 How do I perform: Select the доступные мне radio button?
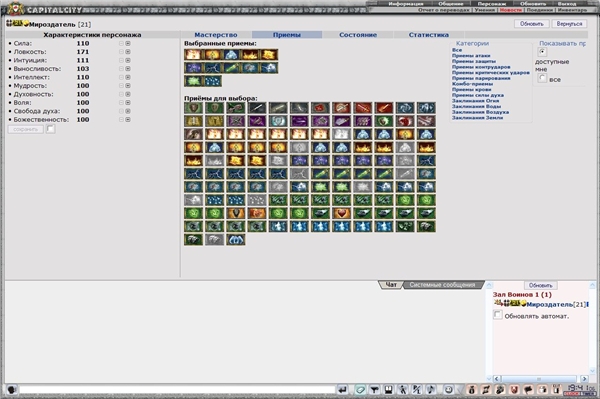point(542,52)
